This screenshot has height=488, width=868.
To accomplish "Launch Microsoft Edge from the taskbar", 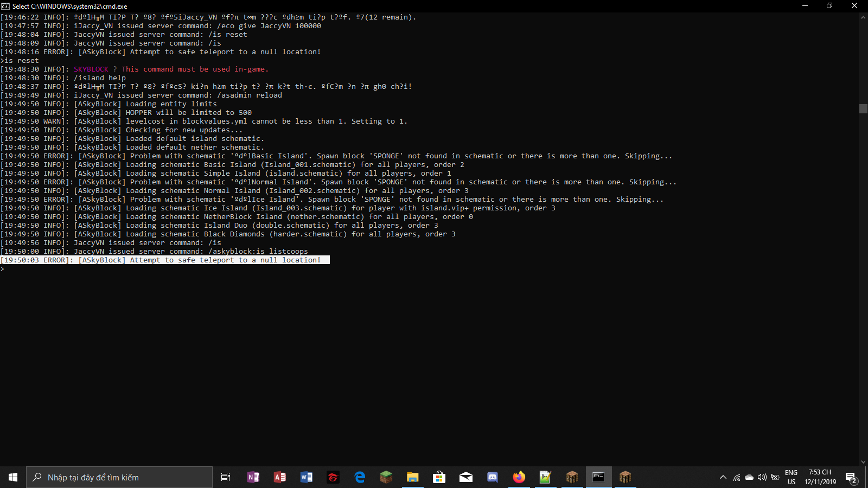I will click(x=359, y=477).
